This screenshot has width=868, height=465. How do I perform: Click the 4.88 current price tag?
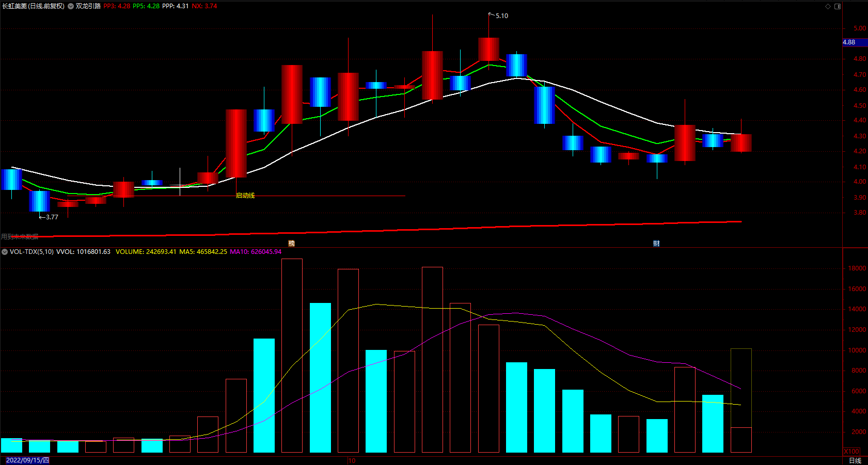855,42
